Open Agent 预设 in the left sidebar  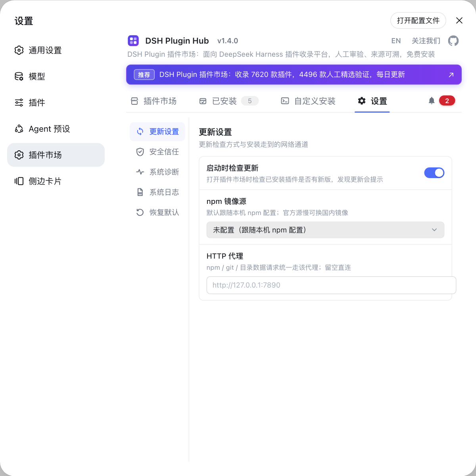pyautogui.click(x=56, y=129)
